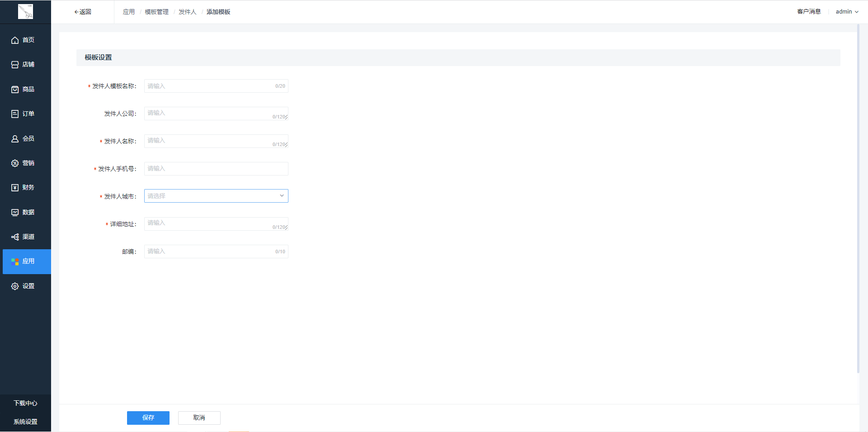Open the store (店铺) icon

point(15,65)
